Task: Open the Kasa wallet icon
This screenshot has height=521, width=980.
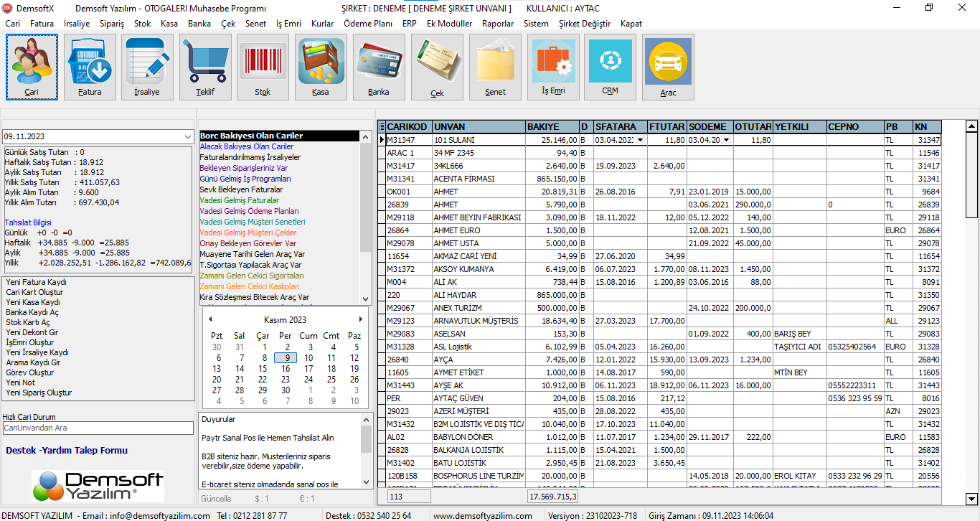Action: click(321, 67)
